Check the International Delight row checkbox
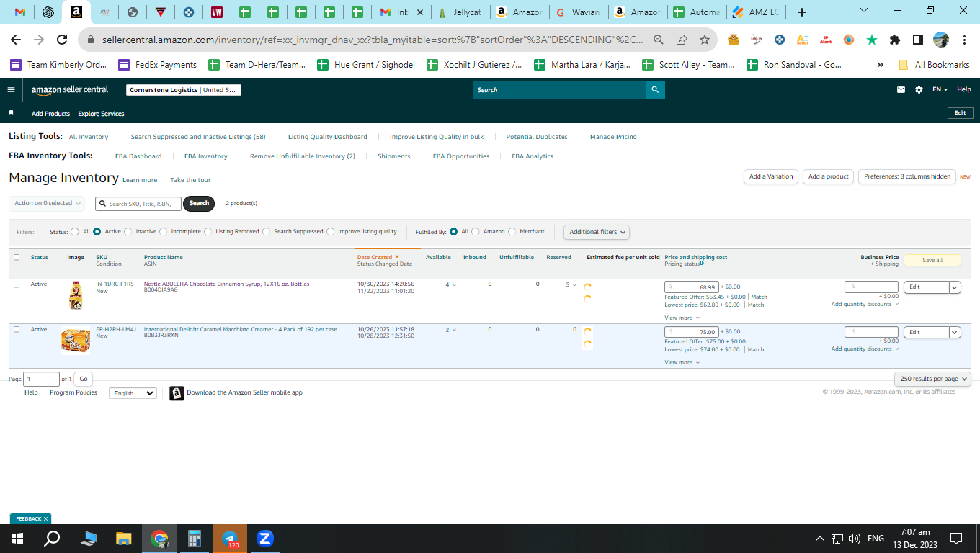 17,329
